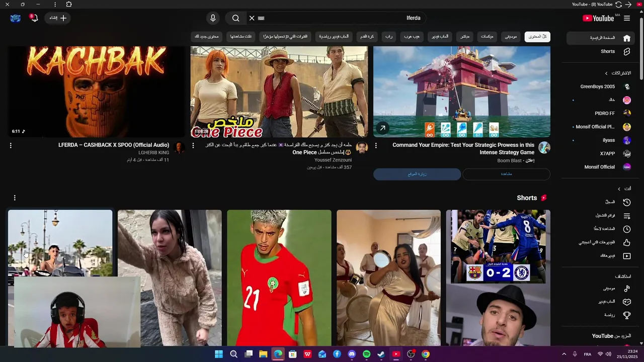Click the search input field
The width and height of the screenshot is (644, 362).
[x=337, y=18]
